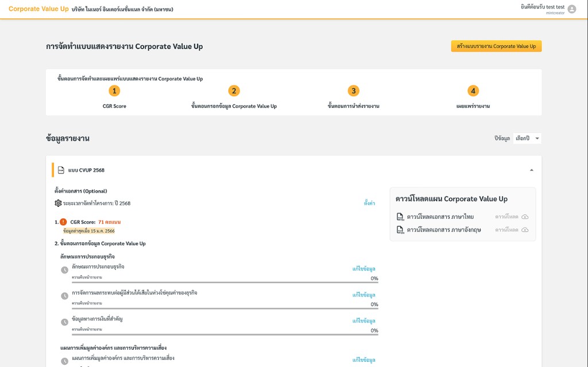Select step 4 เผยแพร่รายงาน circle
The width and height of the screenshot is (588, 367).
pos(473,91)
